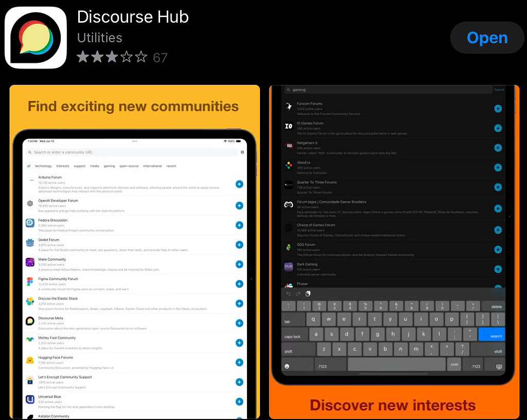Add Dark Gaming via plus button
527x420 pixels.
(498, 269)
